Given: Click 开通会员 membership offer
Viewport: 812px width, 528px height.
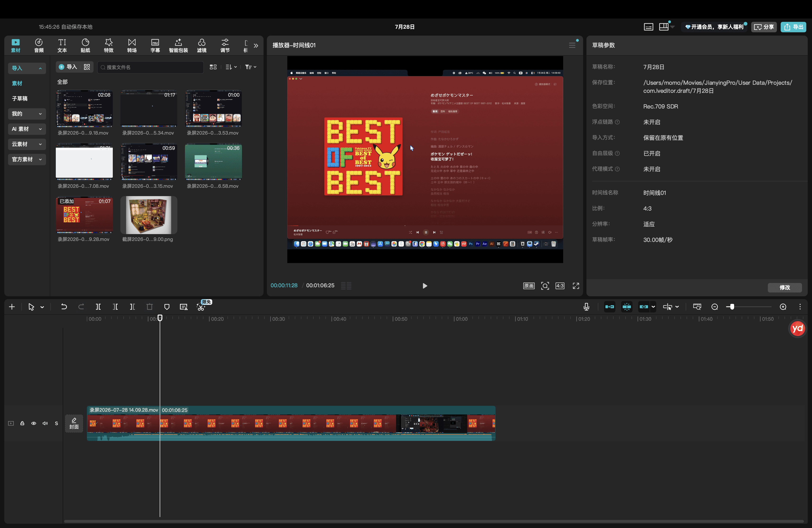Looking at the screenshot, I should tap(714, 27).
